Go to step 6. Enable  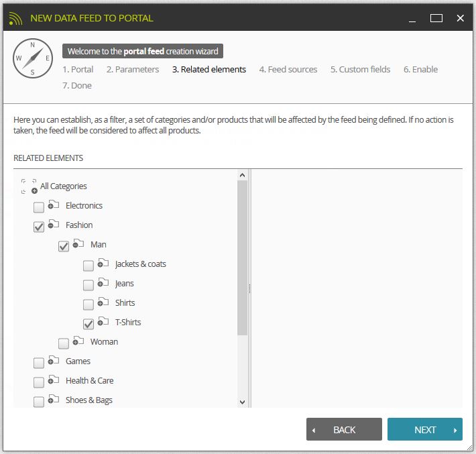[x=420, y=70]
